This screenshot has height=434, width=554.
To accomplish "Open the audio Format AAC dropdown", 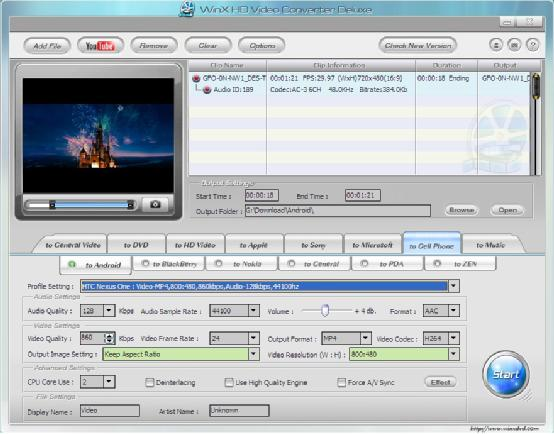I will 454,311.
